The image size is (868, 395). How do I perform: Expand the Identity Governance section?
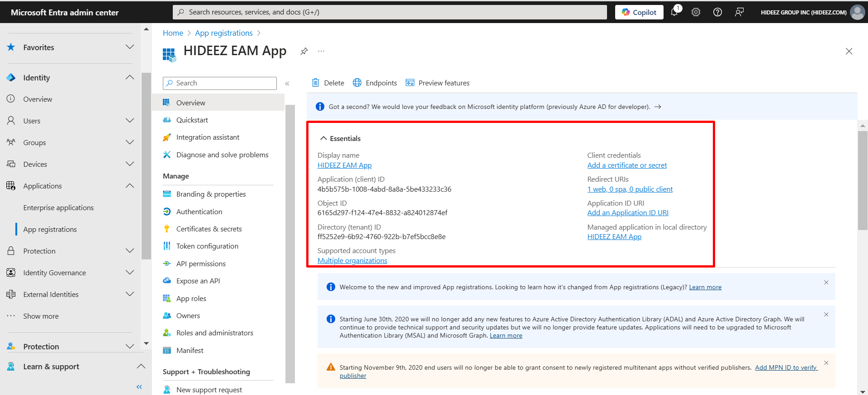[x=129, y=273]
